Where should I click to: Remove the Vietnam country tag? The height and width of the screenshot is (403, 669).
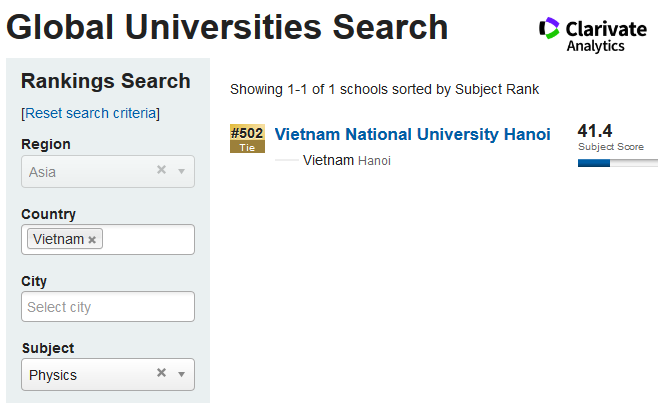[x=92, y=240]
